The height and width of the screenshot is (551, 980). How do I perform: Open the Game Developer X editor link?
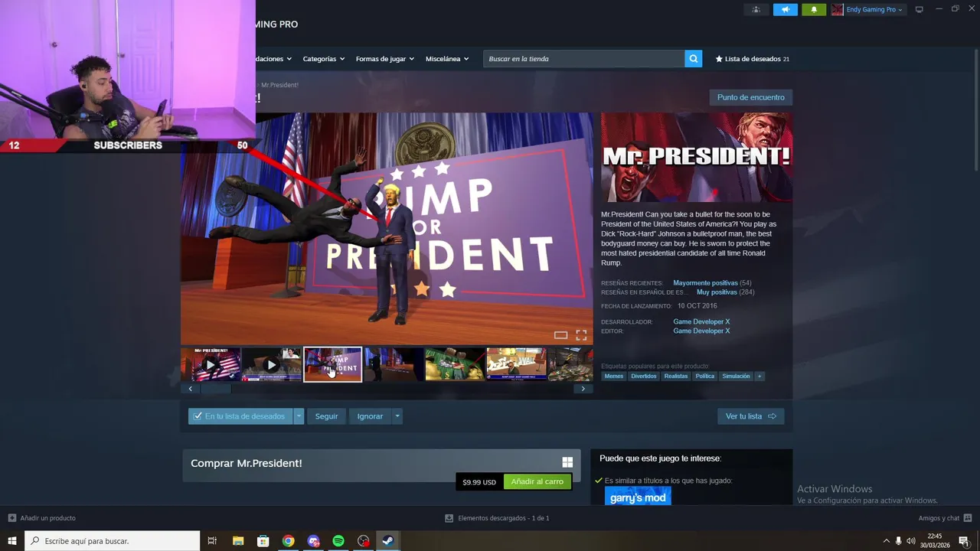[x=701, y=331]
